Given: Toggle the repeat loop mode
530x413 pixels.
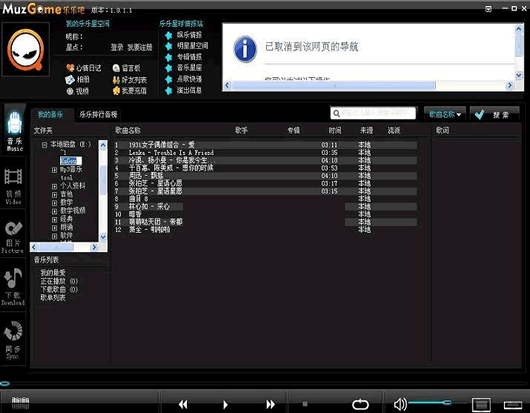Looking at the screenshot, I should pos(360,404).
